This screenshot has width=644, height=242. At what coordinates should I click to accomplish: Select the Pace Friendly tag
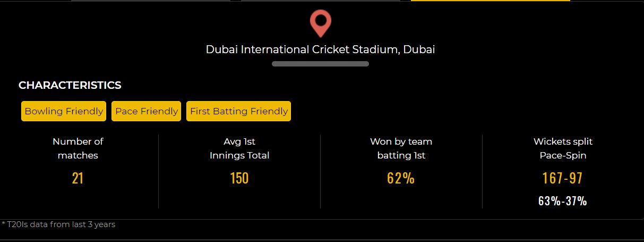pyautogui.click(x=147, y=111)
